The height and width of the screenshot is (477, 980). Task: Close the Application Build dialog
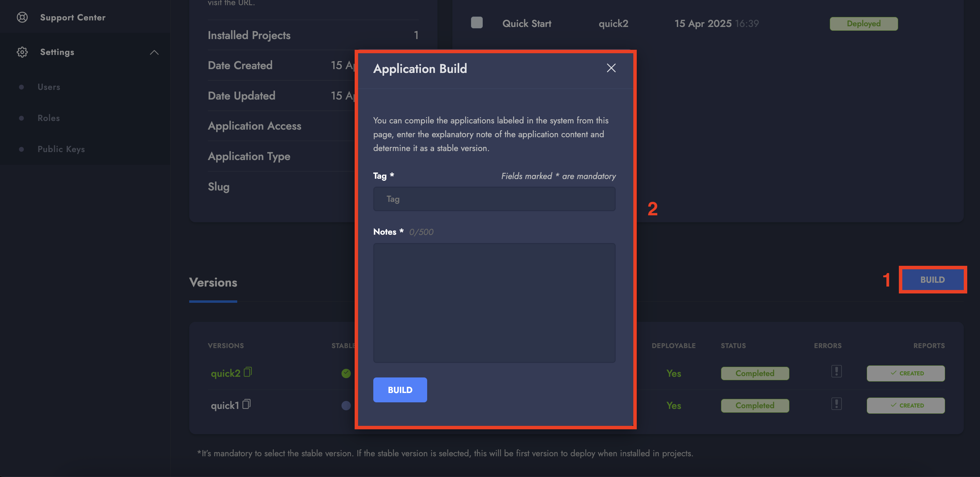click(x=611, y=68)
